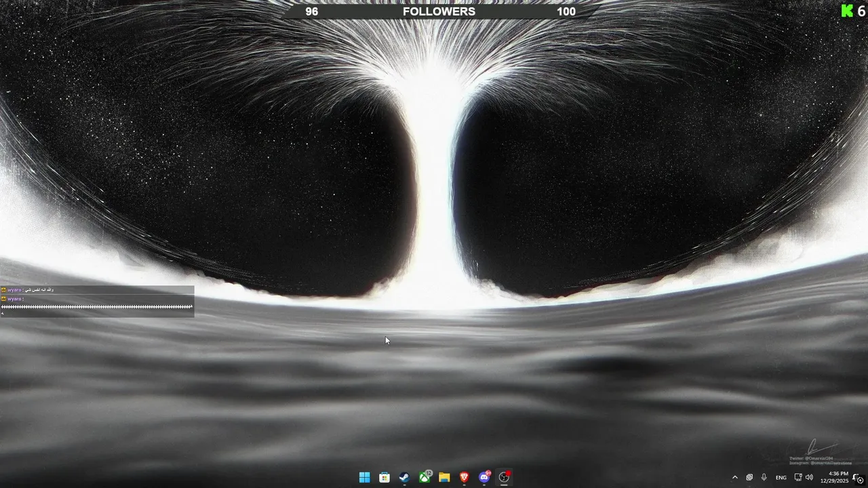Viewport: 868px width, 488px height.
Task: Launch Brave browser from the taskbar
Action: point(465,477)
